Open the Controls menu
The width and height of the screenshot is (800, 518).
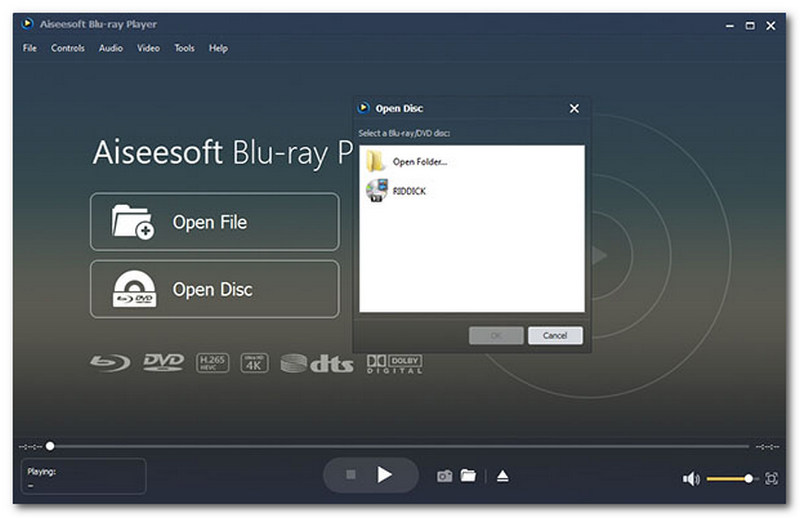click(x=67, y=48)
